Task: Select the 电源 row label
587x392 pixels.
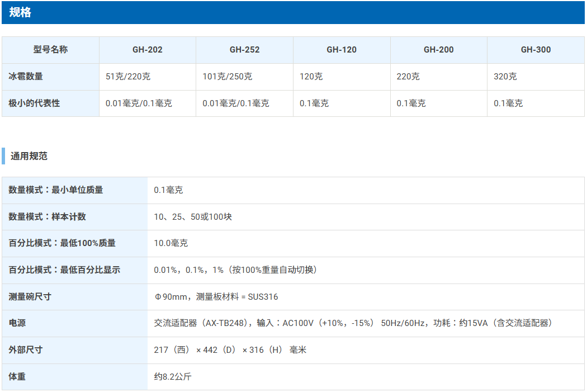Action: click(17, 323)
